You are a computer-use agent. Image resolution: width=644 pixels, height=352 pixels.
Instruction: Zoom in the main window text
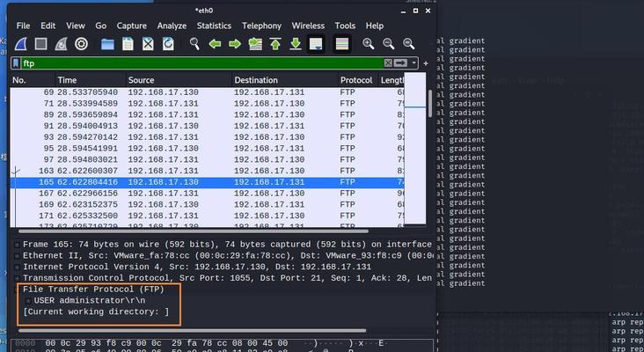369,44
